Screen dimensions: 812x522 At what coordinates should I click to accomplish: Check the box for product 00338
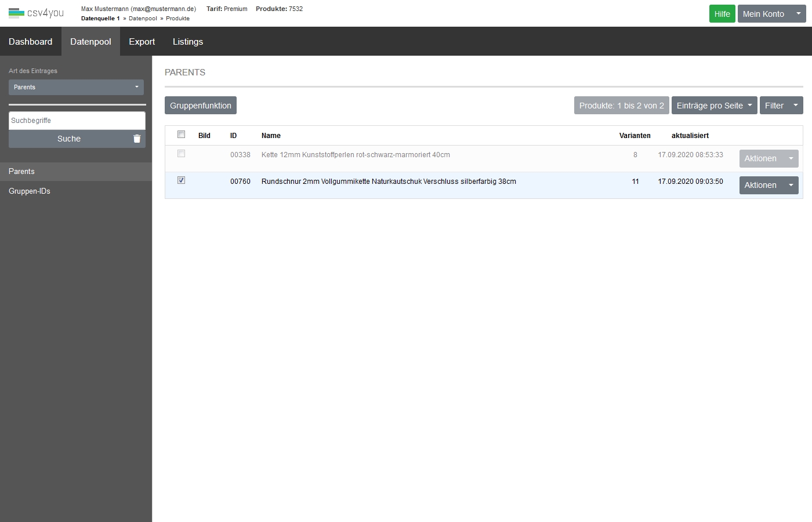point(181,154)
